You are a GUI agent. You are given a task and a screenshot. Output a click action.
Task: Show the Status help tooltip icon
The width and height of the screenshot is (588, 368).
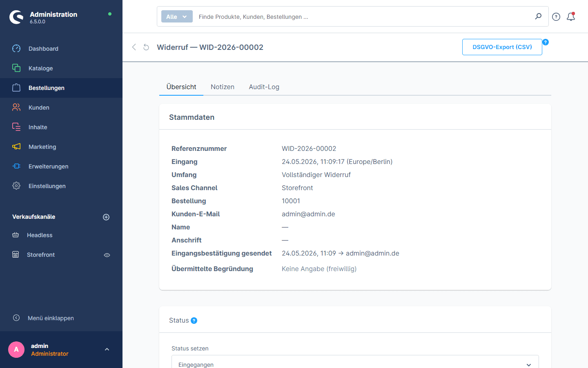coord(194,321)
